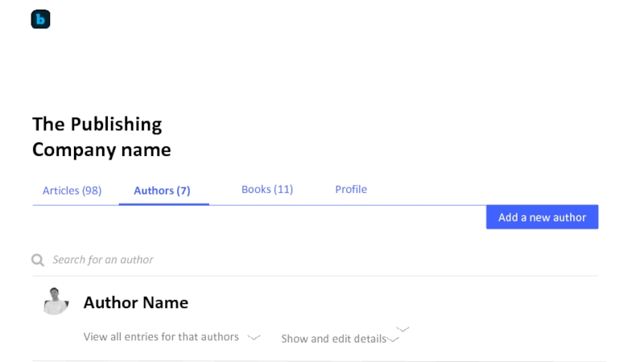Click the empty space right of Author Name
The image size is (644, 362).
click(x=386, y=303)
